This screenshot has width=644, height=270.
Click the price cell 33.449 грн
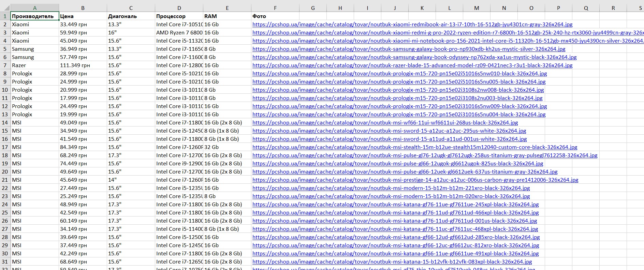click(x=83, y=24)
